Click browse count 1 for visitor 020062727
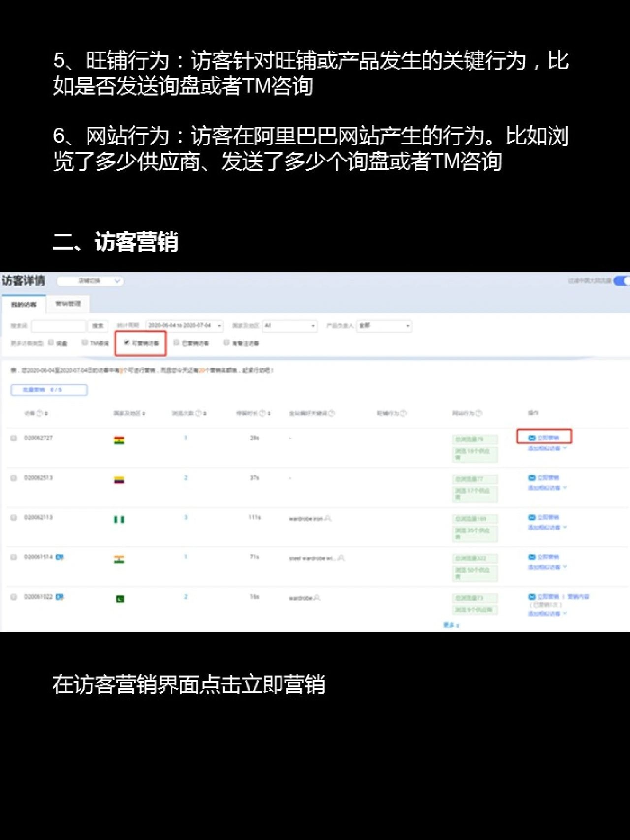This screenshot has height=840, width=630. tap(186, 438)
